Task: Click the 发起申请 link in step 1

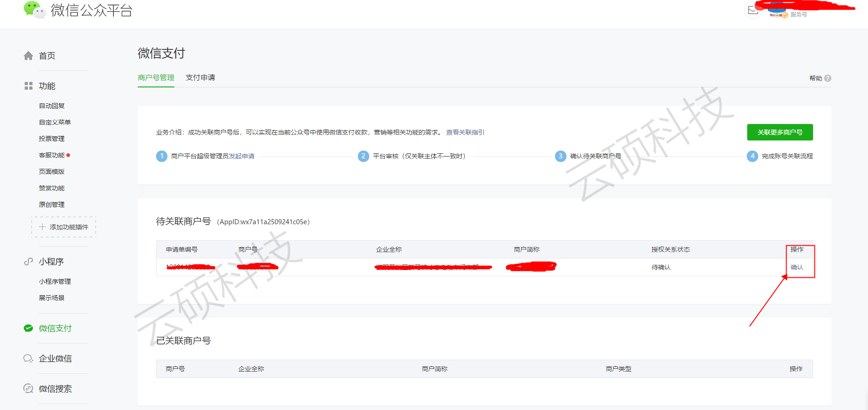Action: click(242, 156)
